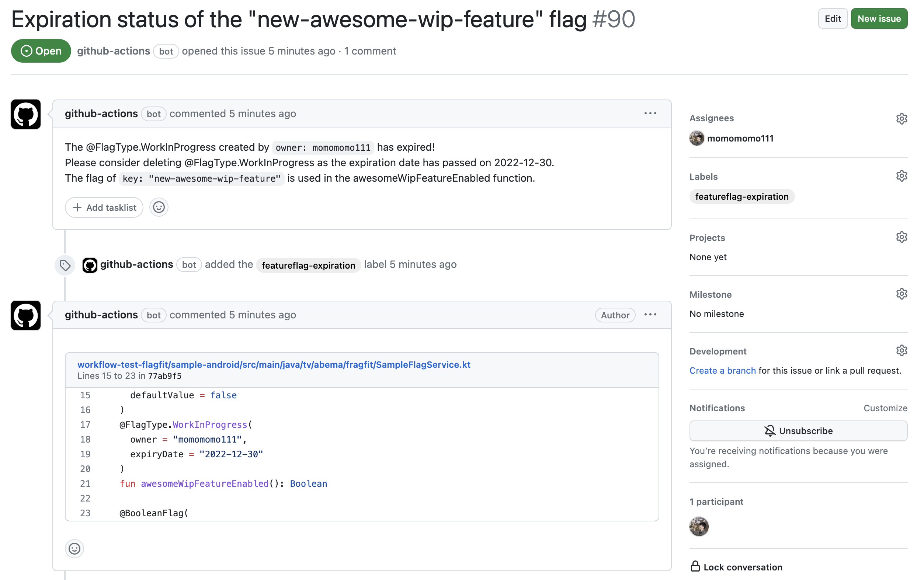Viewport: 924px width, 580px height.
Task: Click 'No milestone' text
Action: [x=716, y=314]
